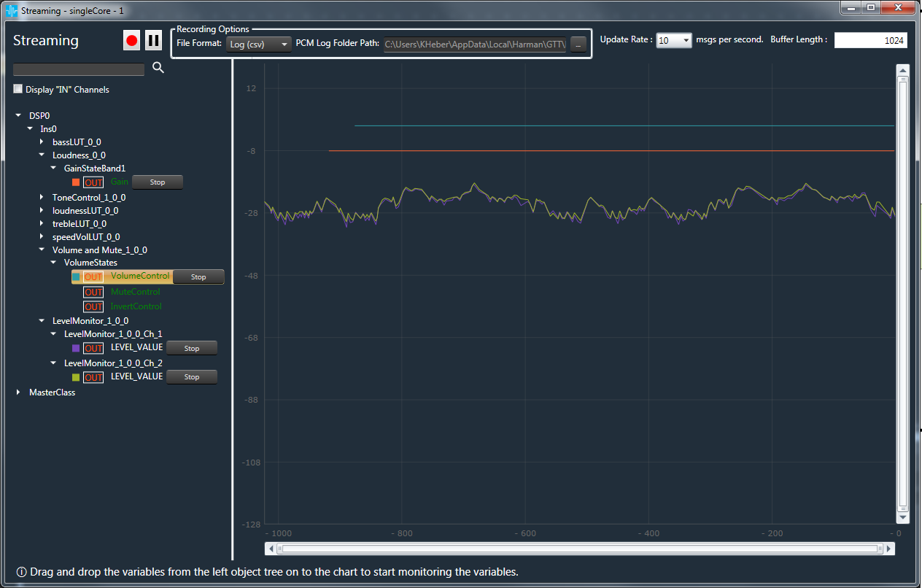Screen dimensions: 922x588
Task: Click the chart vertical scrollbar down arrow
Action: click(x=902, y=517)
